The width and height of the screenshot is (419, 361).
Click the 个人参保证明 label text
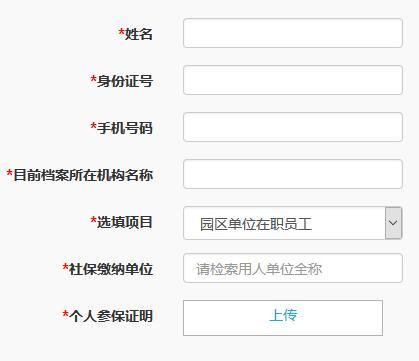click(111, 316)
